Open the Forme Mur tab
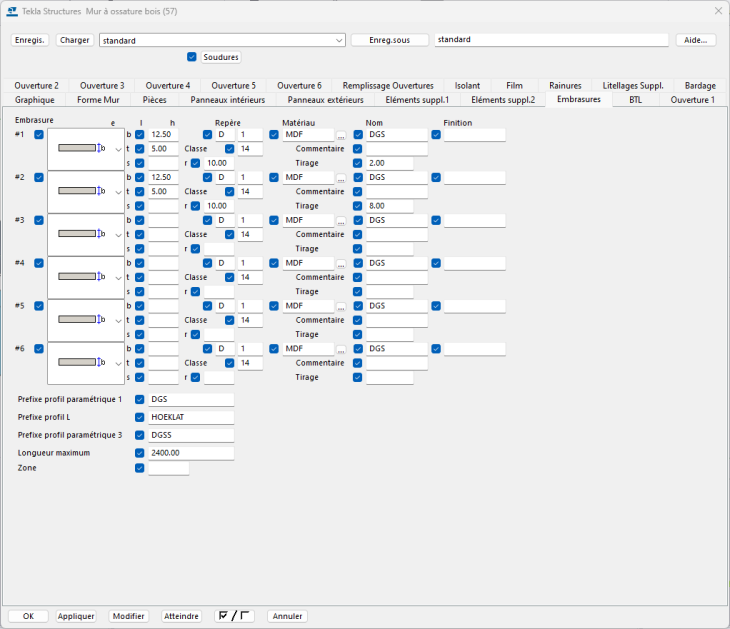The image size is (730, 629). (98, 100)
